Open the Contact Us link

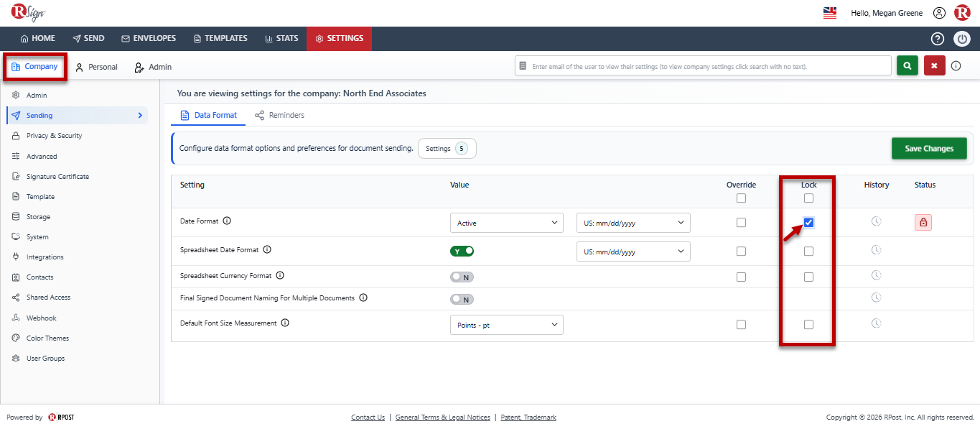(368, 418)
